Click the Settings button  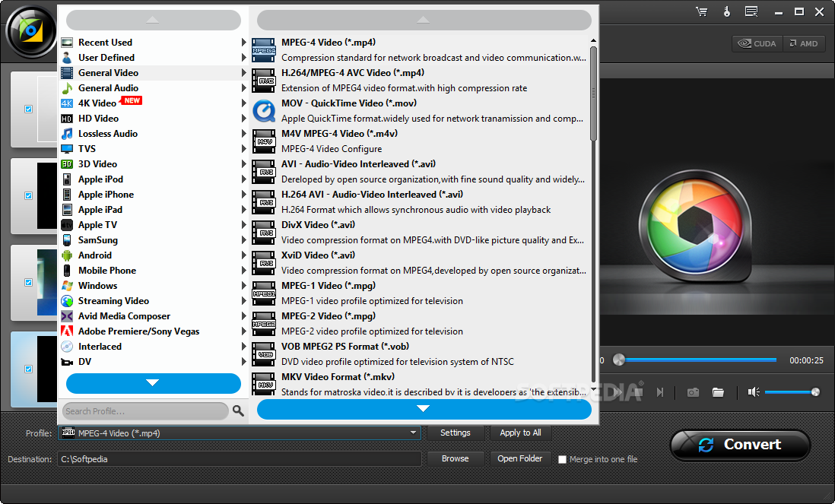[456, 433]
